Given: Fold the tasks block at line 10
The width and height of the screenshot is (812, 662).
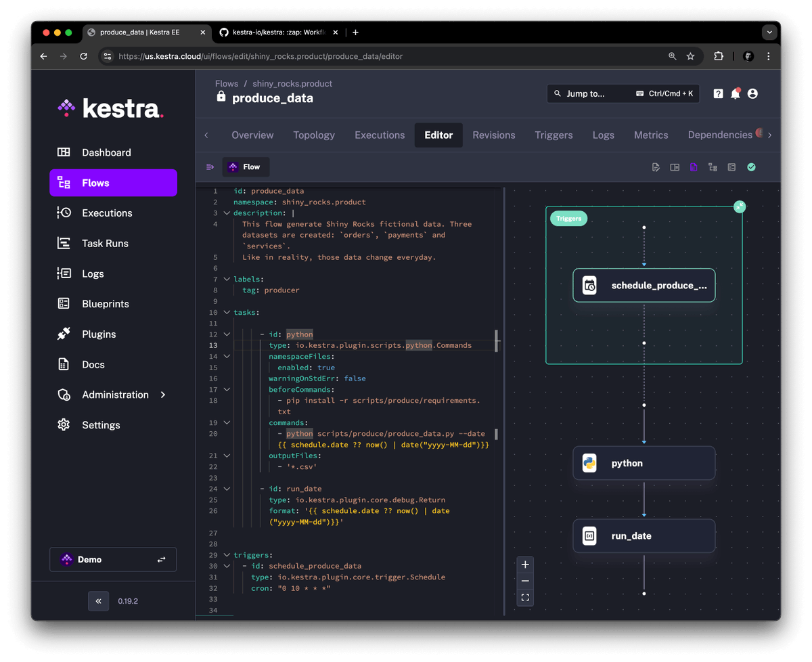Looking at the screenshot, I should [x=227, y=312].
